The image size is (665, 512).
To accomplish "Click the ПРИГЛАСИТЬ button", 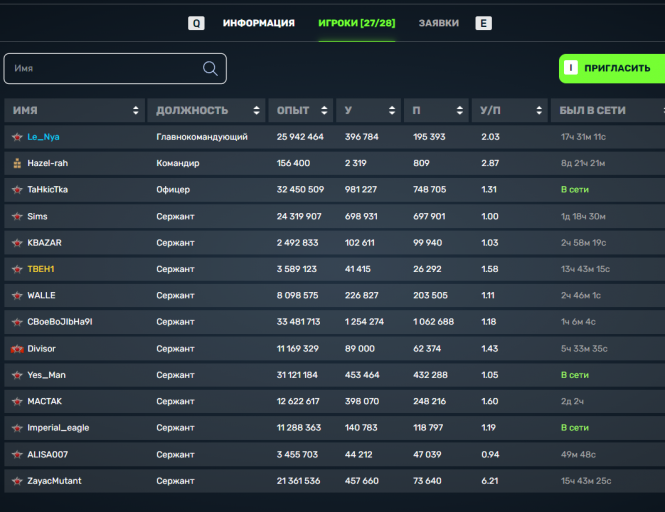I will (612, 68).
